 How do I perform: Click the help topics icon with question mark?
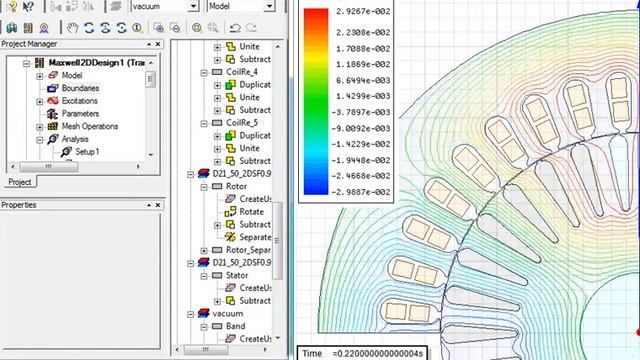click(x=11, y=6)
